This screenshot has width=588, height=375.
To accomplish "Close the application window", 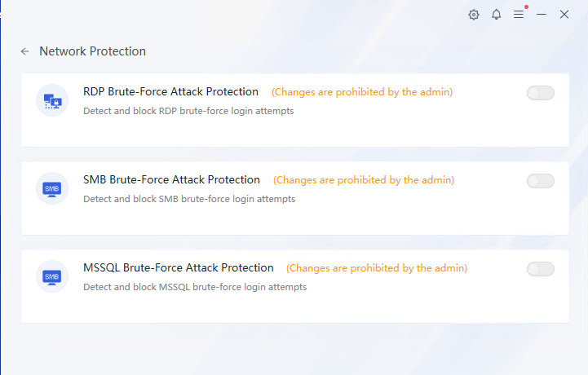I will [564, 15].
